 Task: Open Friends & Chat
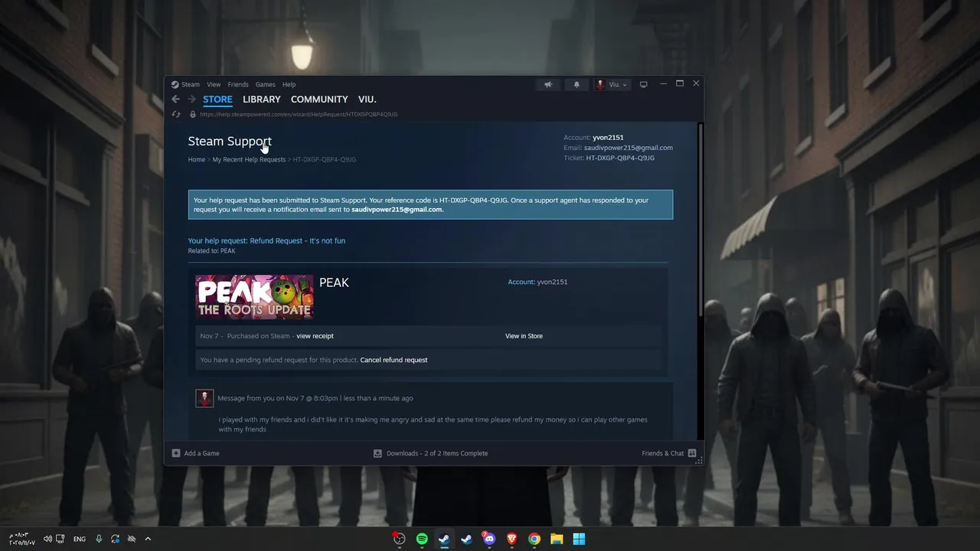(x=663, y=453)
